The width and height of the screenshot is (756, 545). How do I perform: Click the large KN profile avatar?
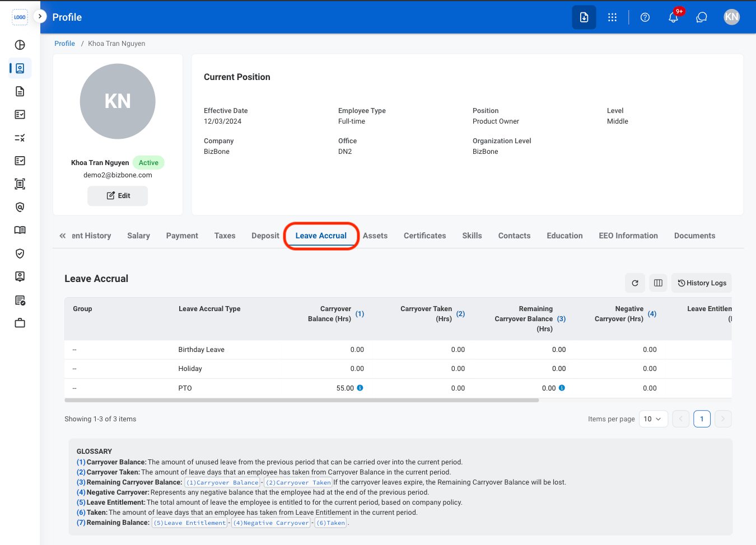(118, 101)
